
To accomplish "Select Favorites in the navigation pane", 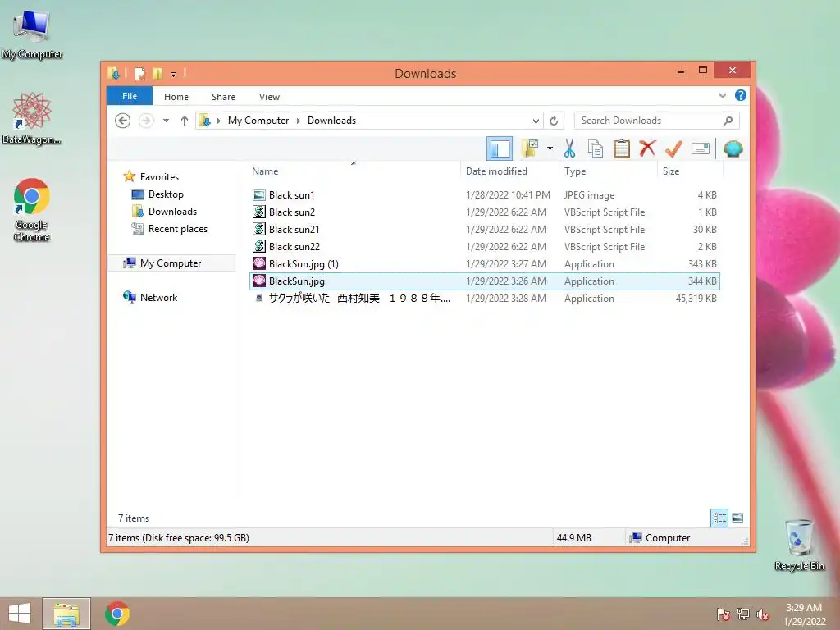I will (158, 177).
